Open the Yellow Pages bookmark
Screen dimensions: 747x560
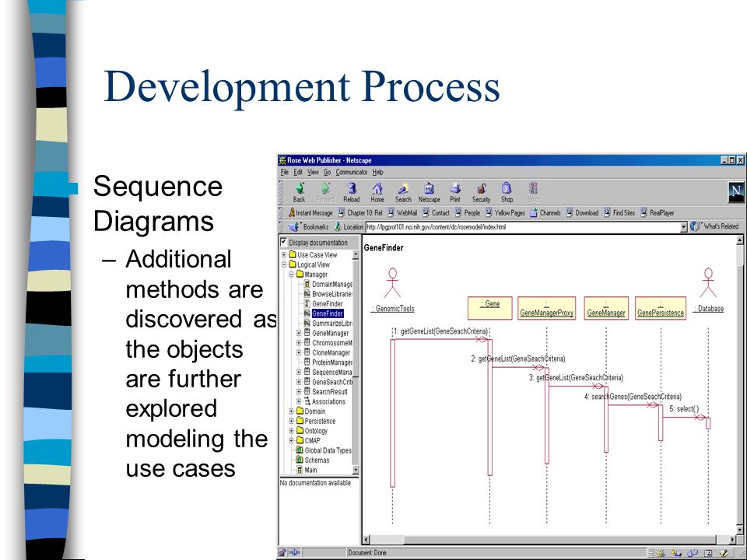coord(506,213)
